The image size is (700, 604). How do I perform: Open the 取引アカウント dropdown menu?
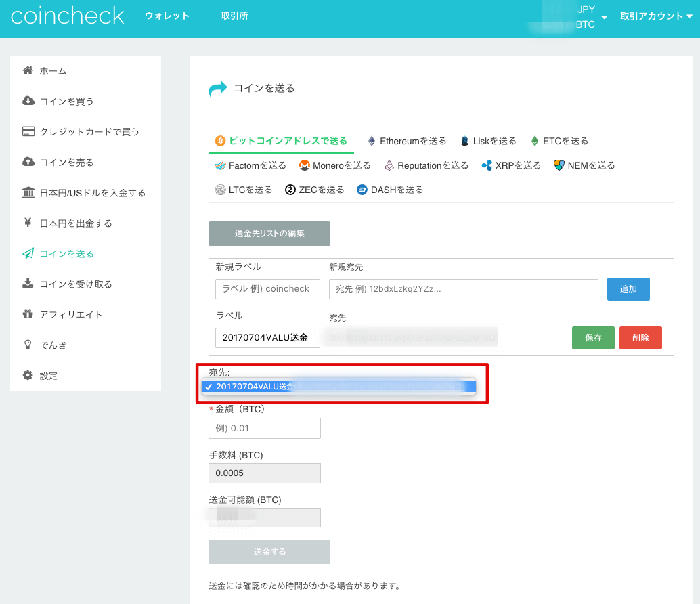[x=656, y=16]
